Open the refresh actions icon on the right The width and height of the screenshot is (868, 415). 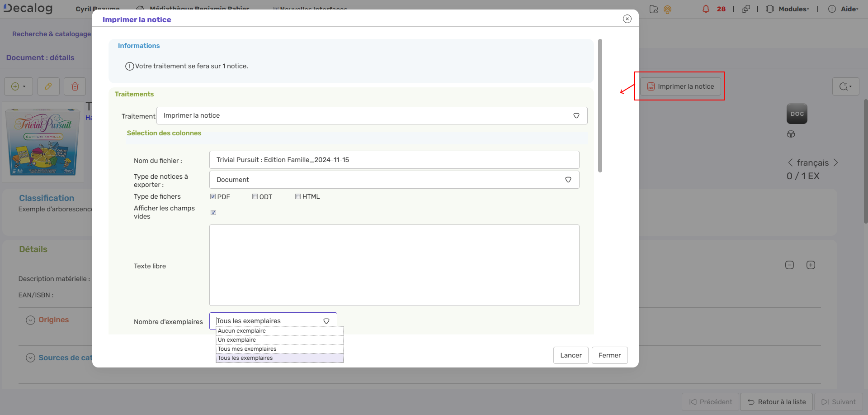click(846, 86)
